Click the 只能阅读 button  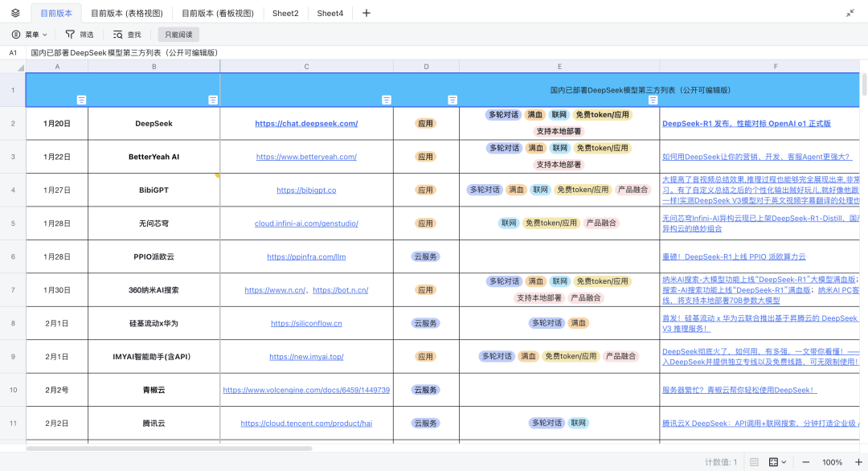tap(178, 35)
